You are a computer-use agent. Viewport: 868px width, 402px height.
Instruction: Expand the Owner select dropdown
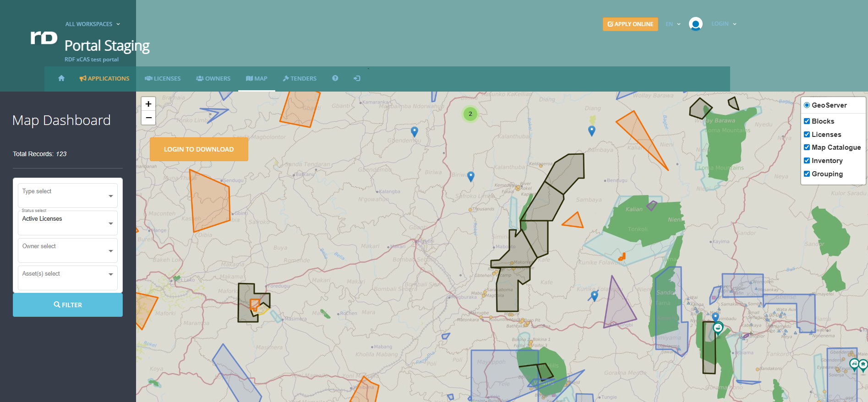tap(68, 250)
